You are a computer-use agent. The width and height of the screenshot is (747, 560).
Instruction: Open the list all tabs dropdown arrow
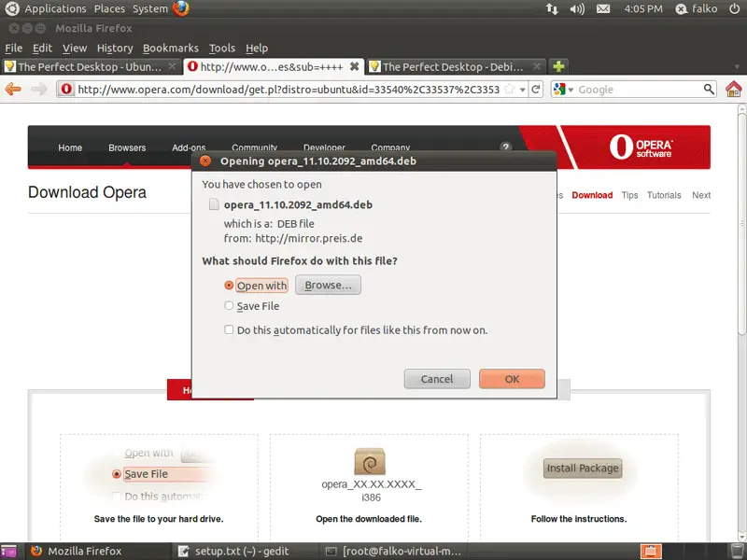(737, 66)
